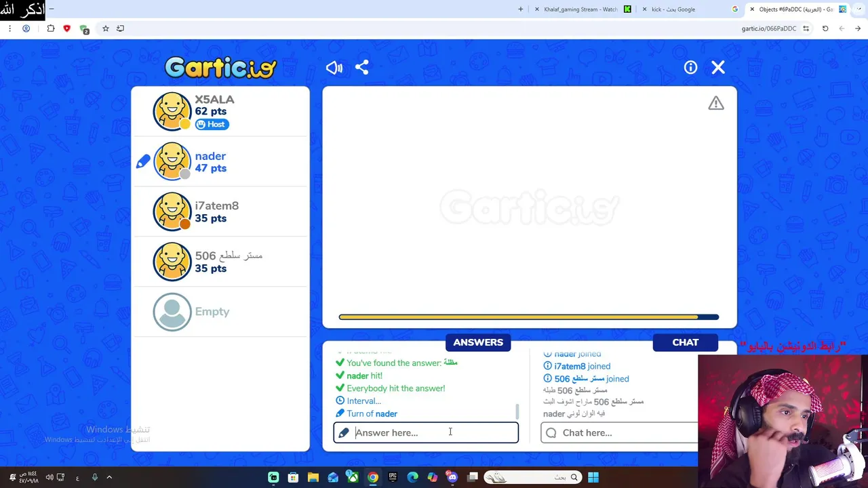The width and height of the screenshot is (868, 488).
Task: Click the Empty player slot
Action: pos(220,312)
